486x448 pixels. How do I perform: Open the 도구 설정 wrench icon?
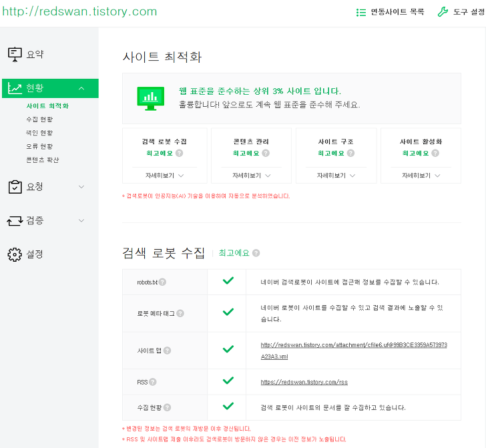pos(443,12)
